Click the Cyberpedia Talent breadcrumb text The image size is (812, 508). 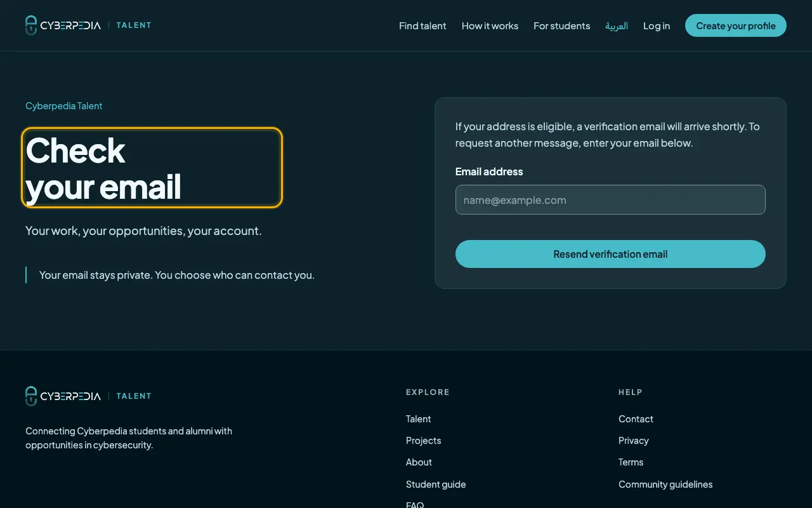[64, 106]
